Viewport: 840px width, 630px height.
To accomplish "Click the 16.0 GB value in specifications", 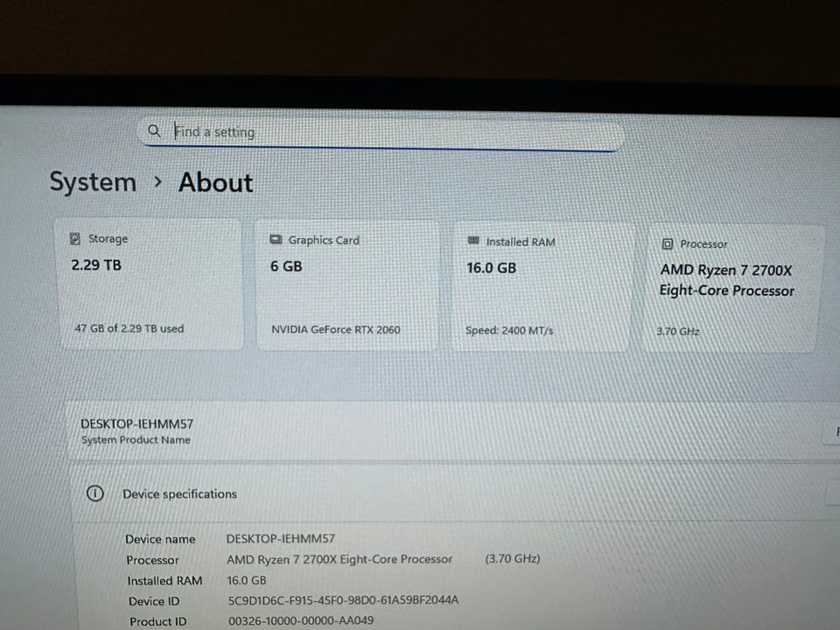I will 247,580.
